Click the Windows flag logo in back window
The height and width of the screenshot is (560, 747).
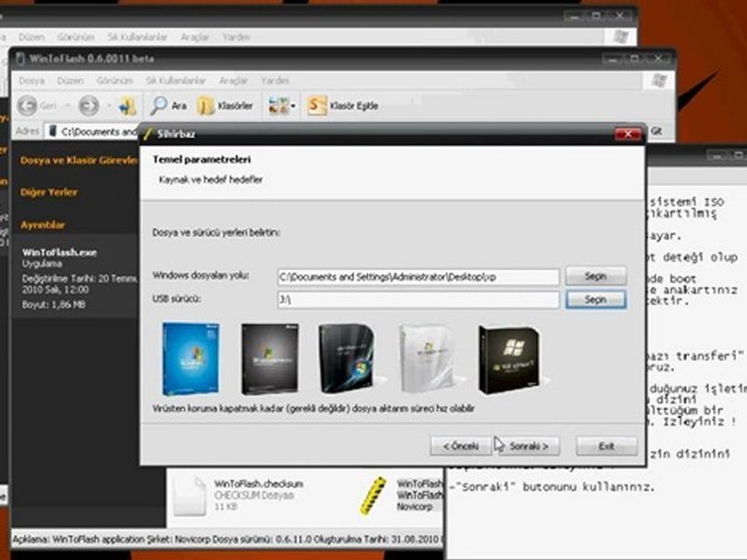[x=620, y=37]
